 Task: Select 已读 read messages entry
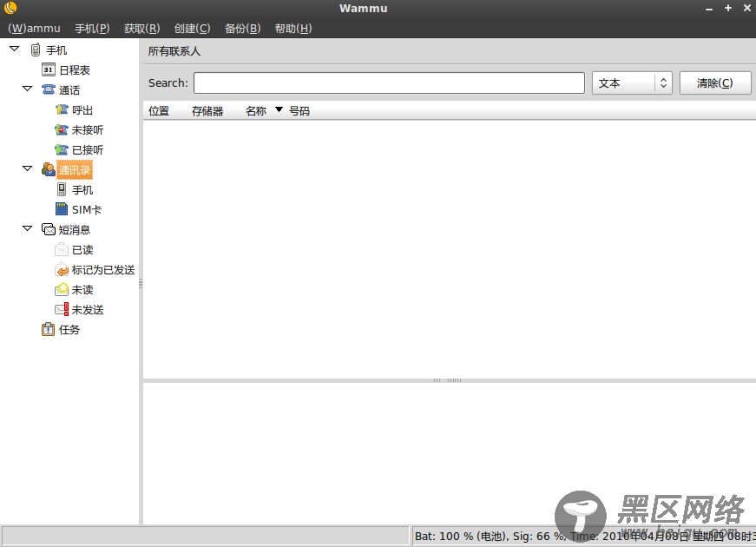coord(82,249)
